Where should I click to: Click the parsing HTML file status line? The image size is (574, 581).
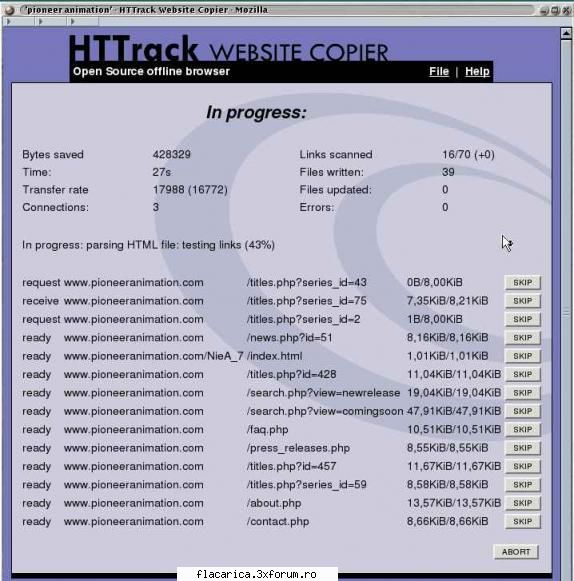pyautogui.click(x=148, y=245)
